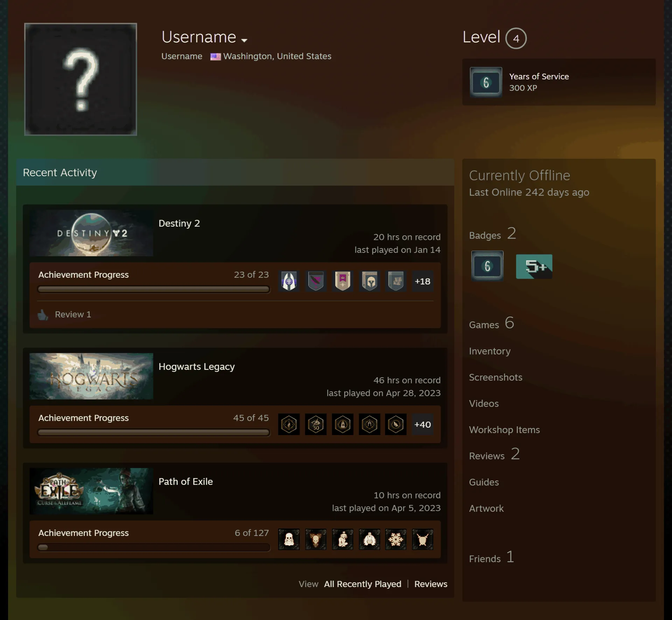Click the Destiny 2 game title
672x620 pixels.
point(179,223)
